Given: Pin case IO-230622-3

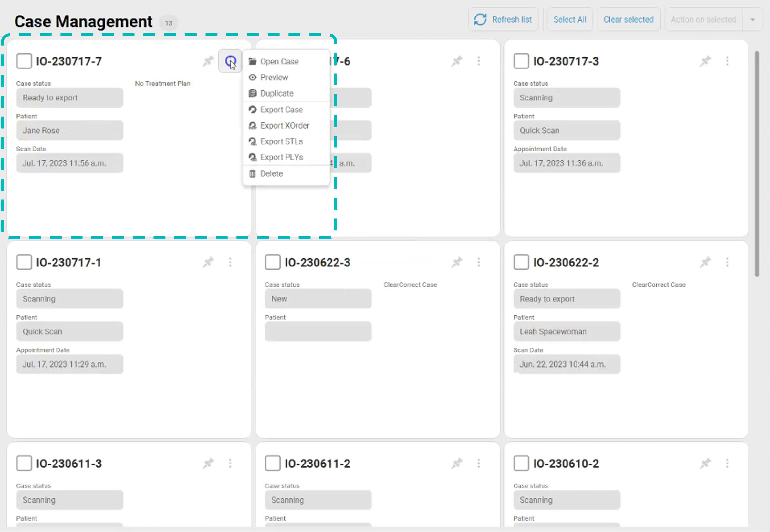Looking at the screenshot, I should point(457,262).
